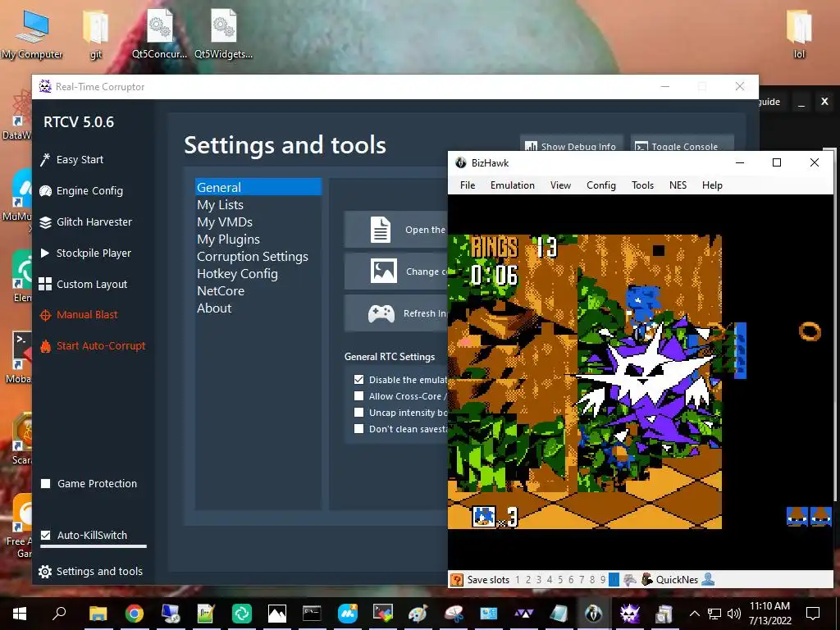Click the BizHawk window title icon

[460, 163]
